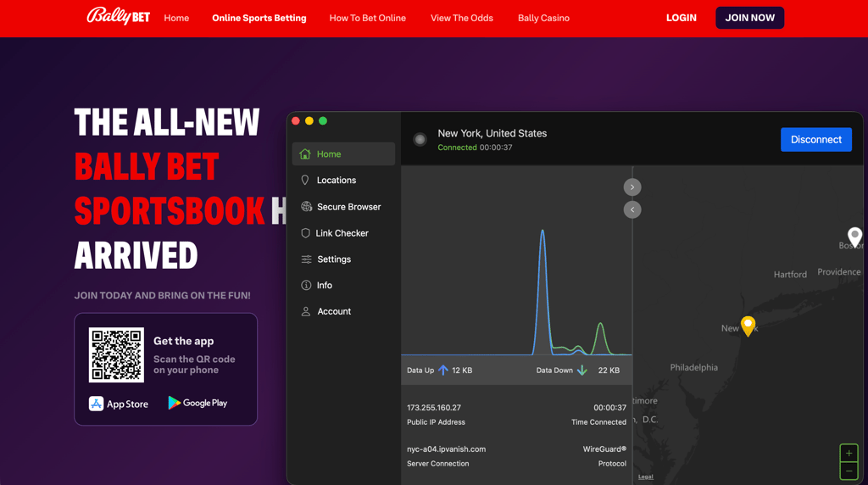
Task: Minimize IPVanish window with yellow button
Action: tap(309, 120)
